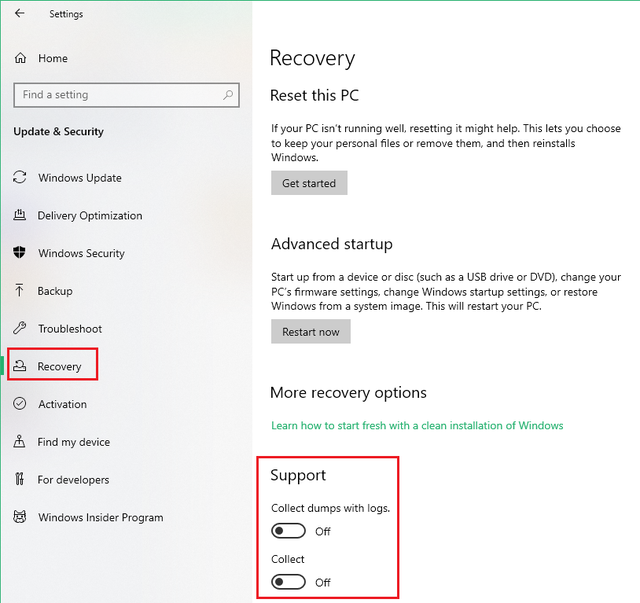Click the Delivery Optimization icon
This screenshot has width=640, height=603.
coord(20,215)
